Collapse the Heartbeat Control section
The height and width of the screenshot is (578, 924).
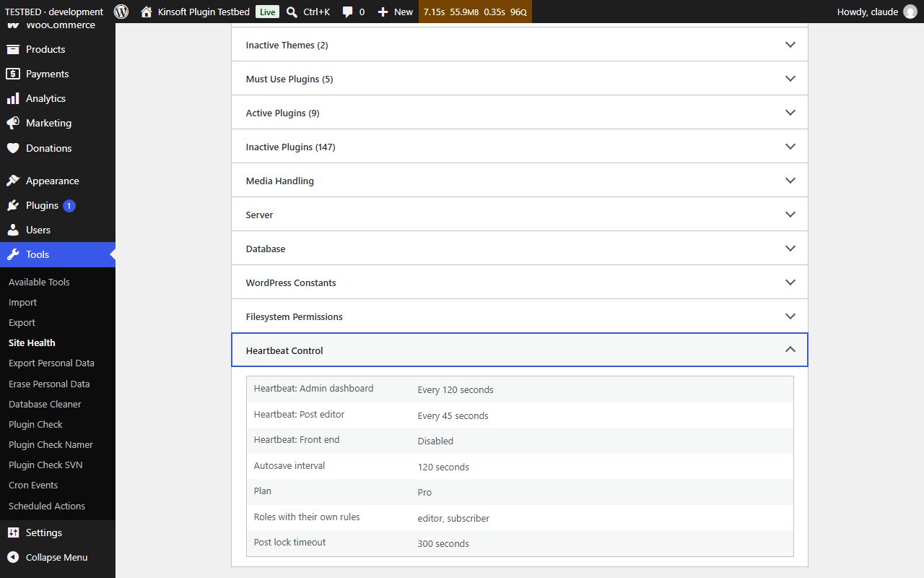click(x=519, y=350)
